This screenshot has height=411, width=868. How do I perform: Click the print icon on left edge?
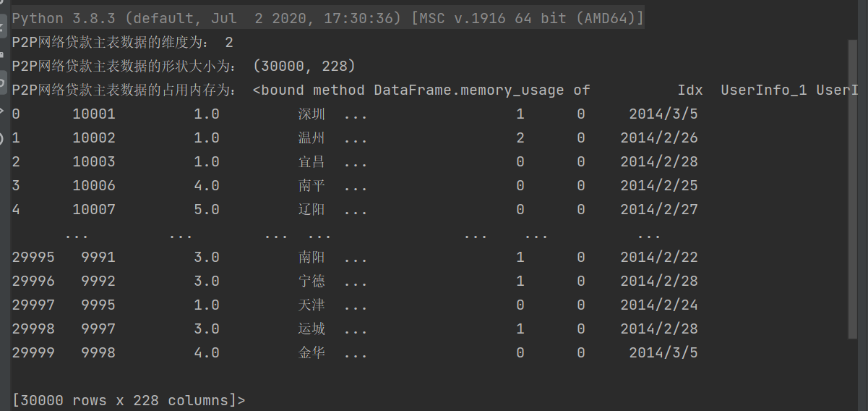tap(2, 54)
